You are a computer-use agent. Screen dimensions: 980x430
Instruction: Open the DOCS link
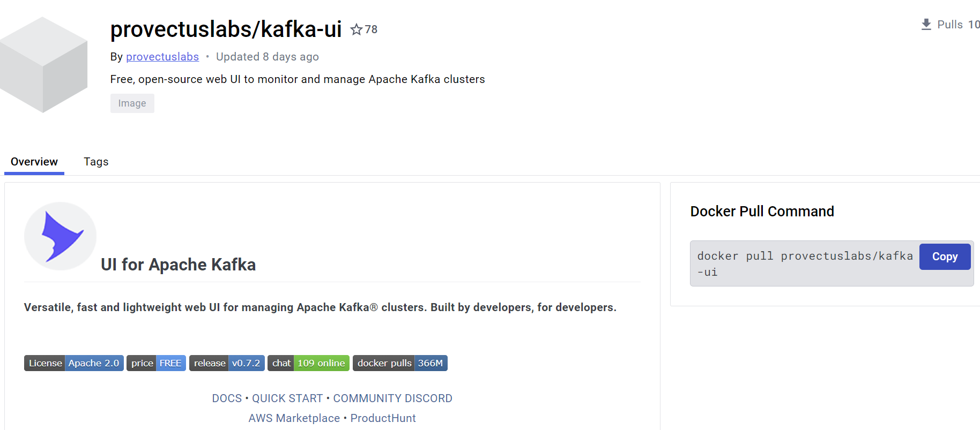227,398
